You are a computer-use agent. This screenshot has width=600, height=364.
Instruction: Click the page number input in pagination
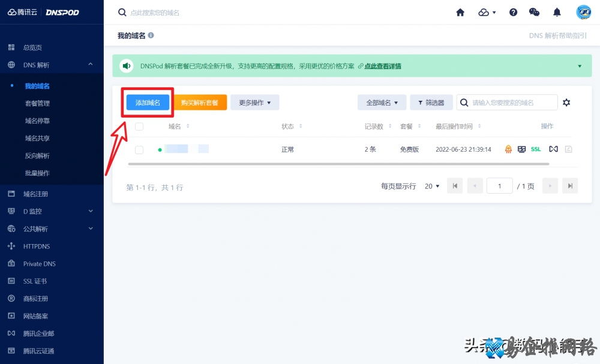(x=499, y=186)
